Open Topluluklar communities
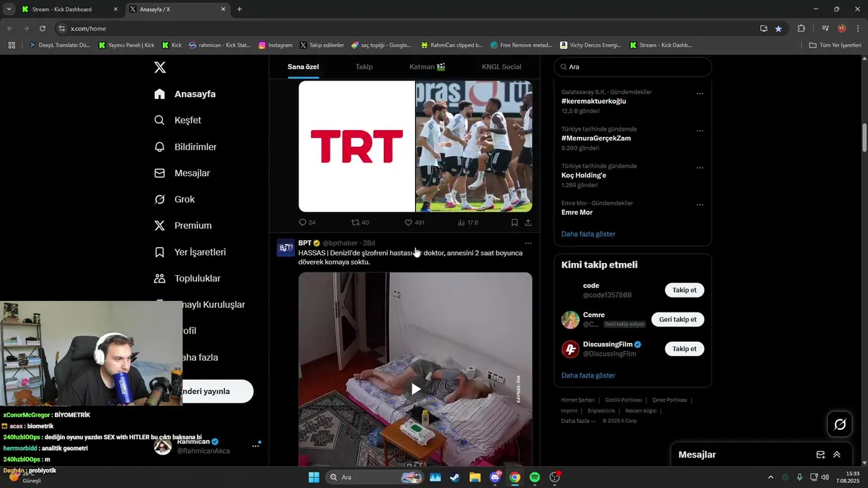 tap(187, 279)
